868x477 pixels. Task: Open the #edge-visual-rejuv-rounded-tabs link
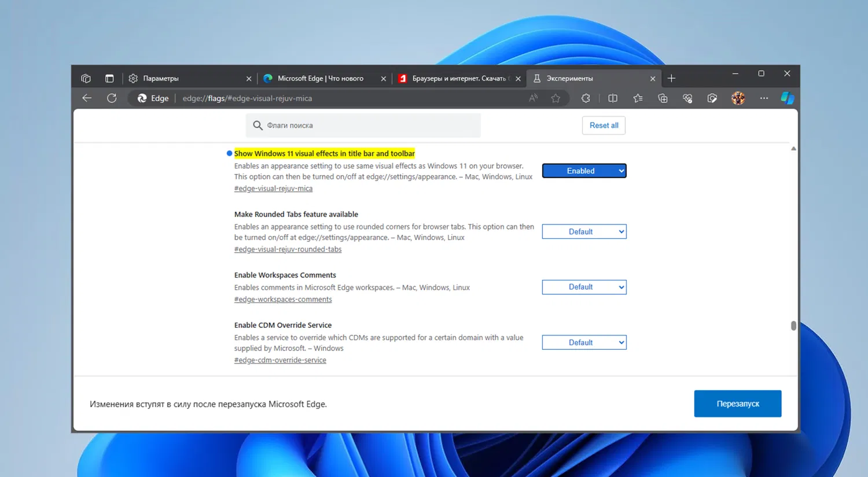point(288,249)
